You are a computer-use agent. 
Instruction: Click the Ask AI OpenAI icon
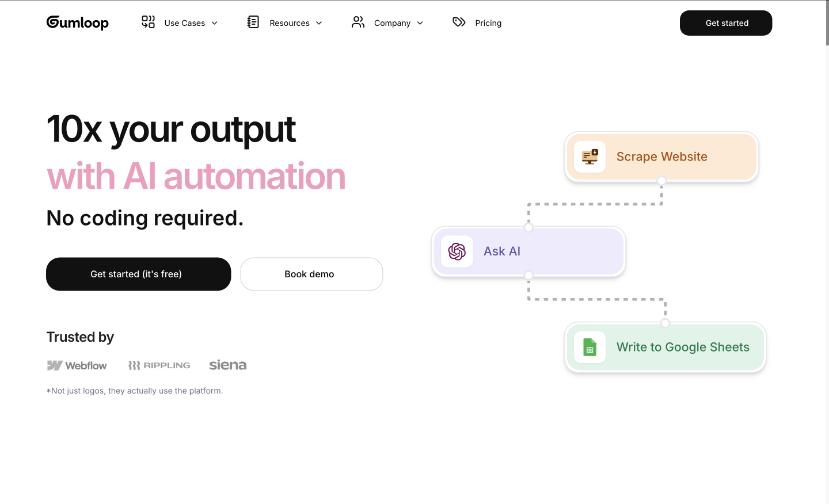pyautogui.click(x=457, y=251)
